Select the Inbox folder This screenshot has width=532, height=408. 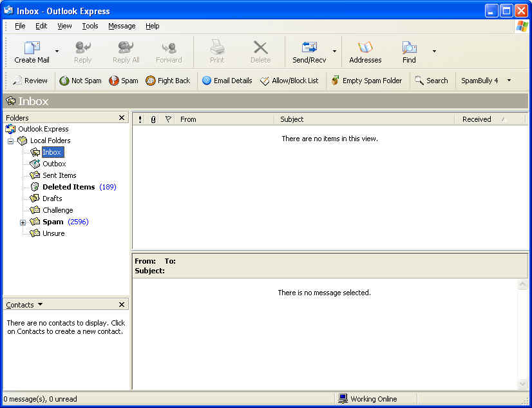click(x=52, y=152)
